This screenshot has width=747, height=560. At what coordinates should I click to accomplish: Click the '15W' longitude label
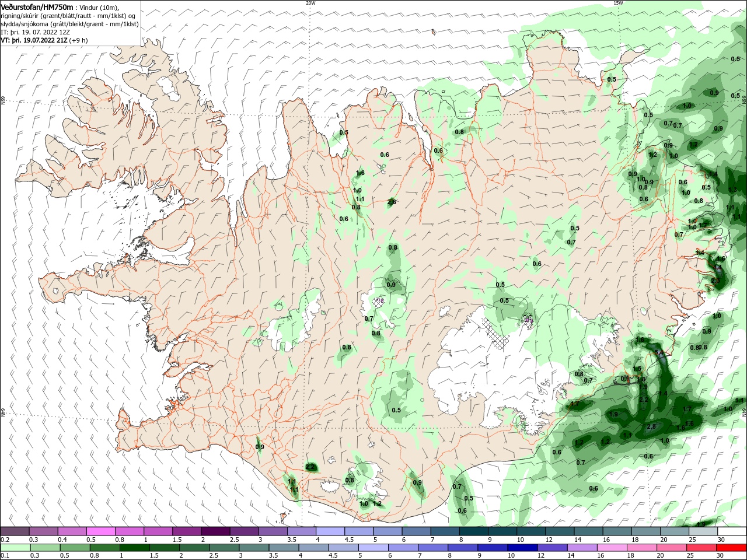click(x=618, y=3)
